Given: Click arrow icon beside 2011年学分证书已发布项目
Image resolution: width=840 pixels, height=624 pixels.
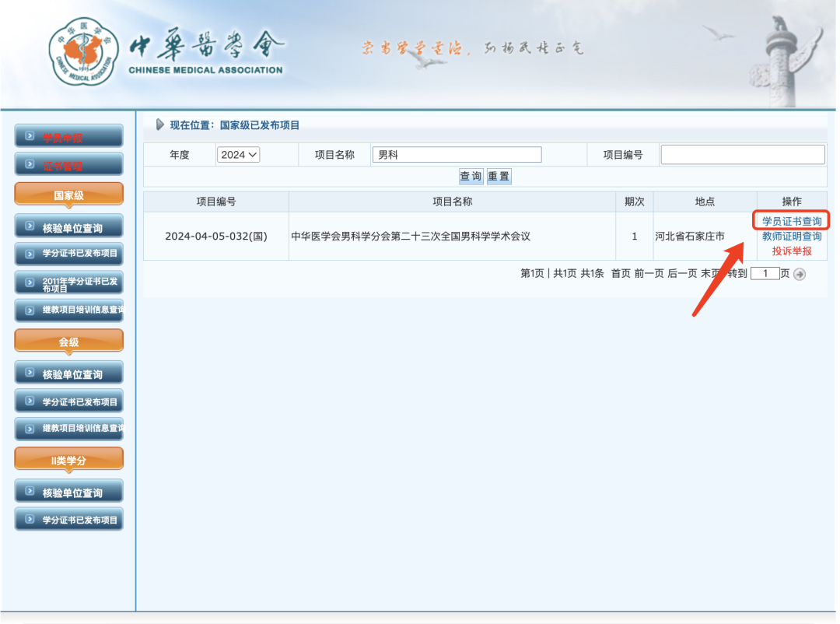Looking at the screenshot, I should [x=30, y=282].
